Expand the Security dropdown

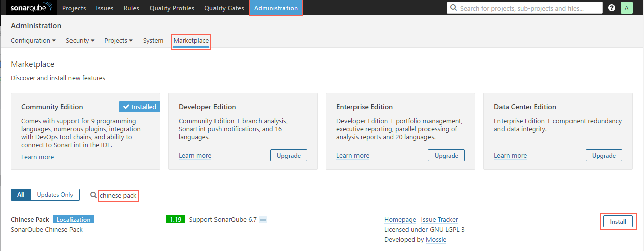[80, 41]
